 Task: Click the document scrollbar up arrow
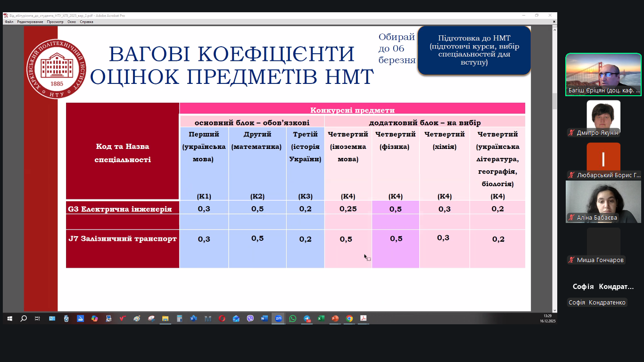[554, 29]
